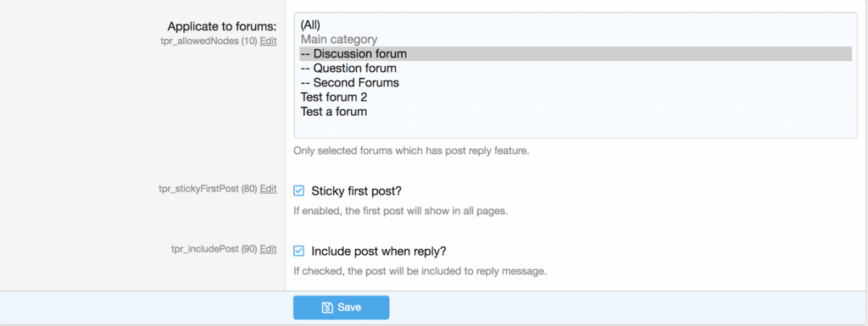The width and height of the screenshot is (868, 326).
Task: Click the floppy disk icon on Save
Action: tap(326, 307)
